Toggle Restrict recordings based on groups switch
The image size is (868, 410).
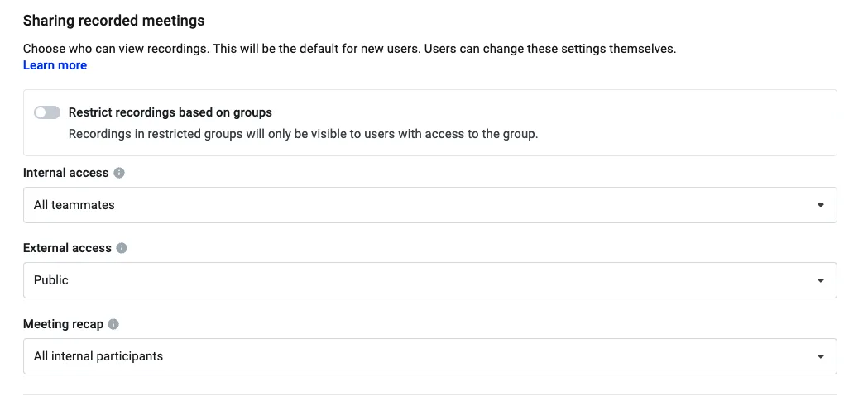coord(47,113)
